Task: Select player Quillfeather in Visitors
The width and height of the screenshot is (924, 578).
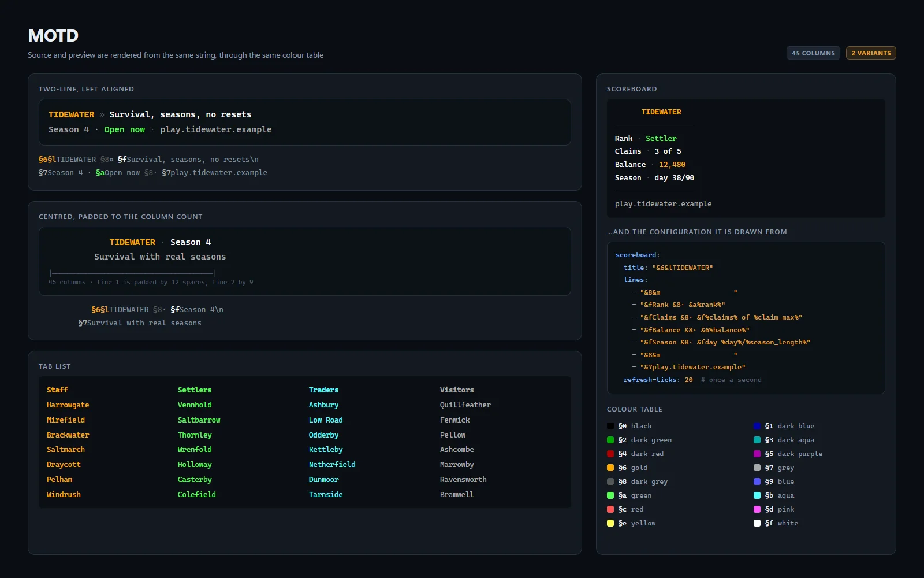Action: pyautogui.click(x=465, y=405)
